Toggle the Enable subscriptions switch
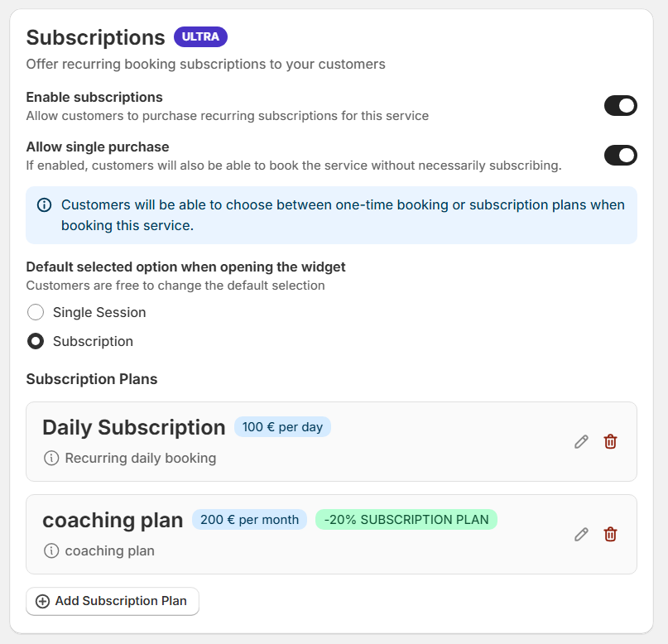668x644 pixels. (620, 106)
